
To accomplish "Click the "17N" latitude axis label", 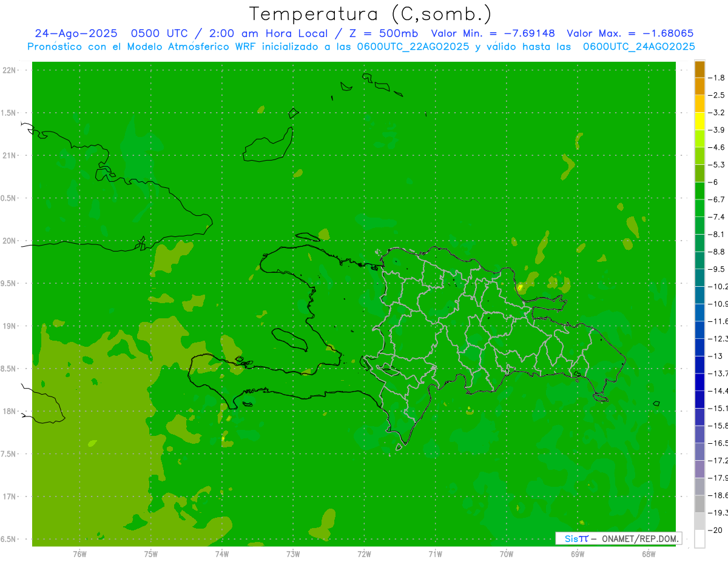I will point(10,497).
